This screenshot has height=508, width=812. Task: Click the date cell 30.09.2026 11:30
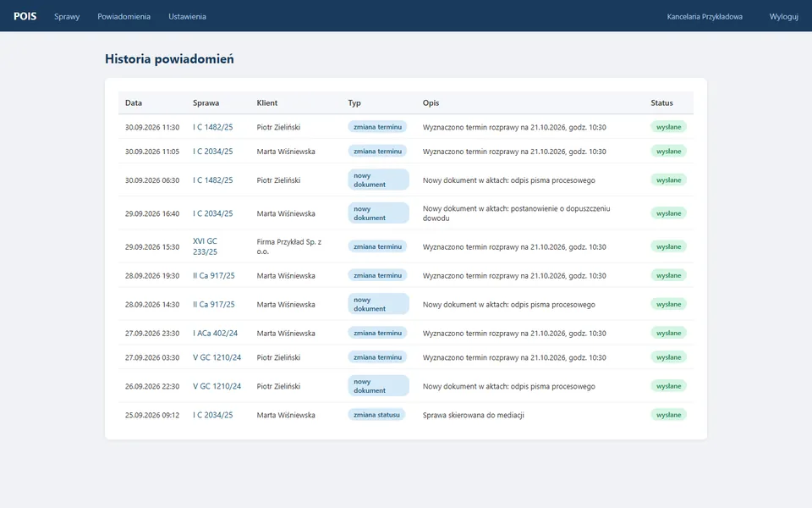point(152,127)
